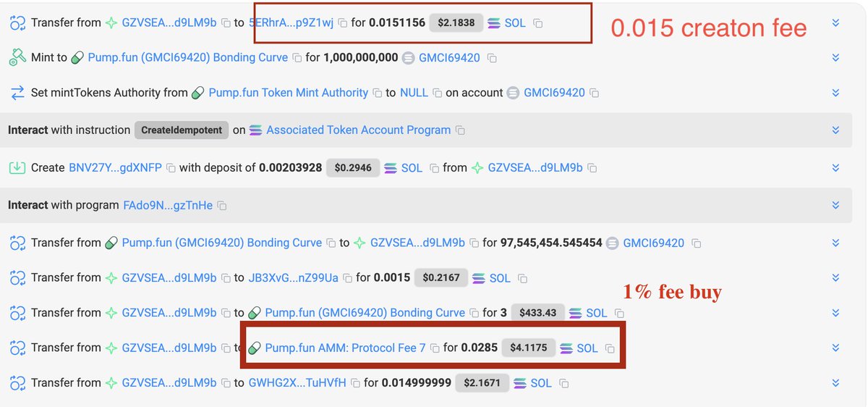This screenshot has width=868, height=407.
Task: Open the FAdo9N...gzTnHe program link
Action: tap(168, 206)
